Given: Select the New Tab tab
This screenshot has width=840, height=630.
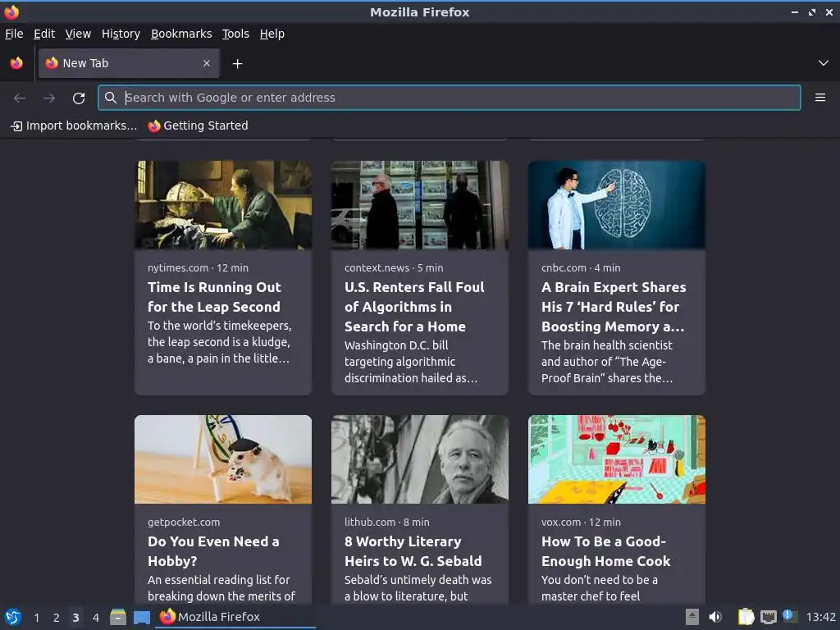Looking at the screenshot, I should (129, 63).
